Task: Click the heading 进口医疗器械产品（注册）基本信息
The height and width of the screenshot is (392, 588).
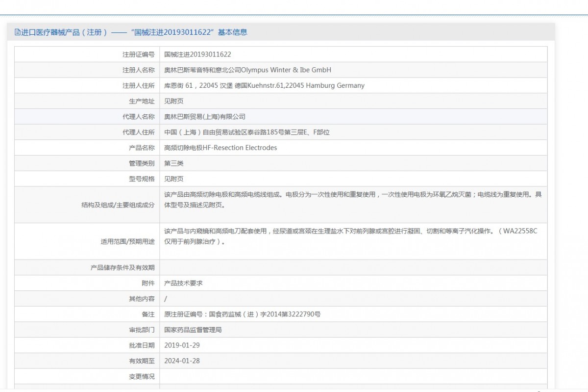Action: tap(134, 32)
